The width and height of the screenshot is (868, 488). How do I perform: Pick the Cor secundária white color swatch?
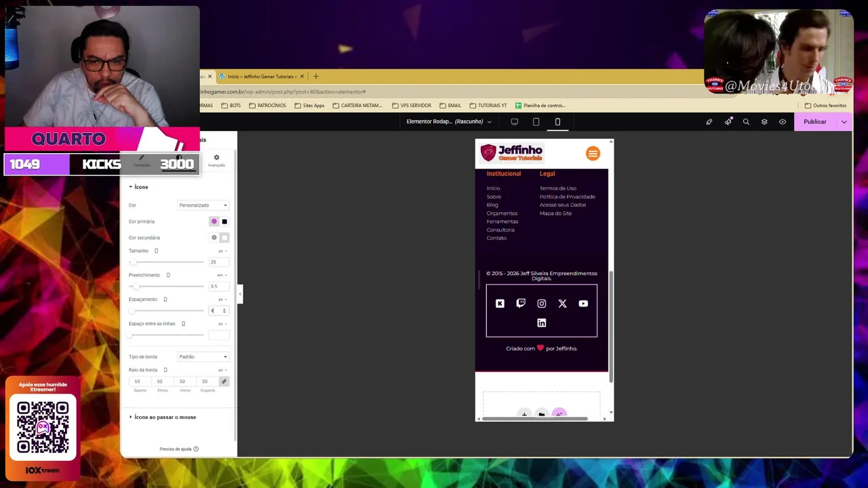224,238
